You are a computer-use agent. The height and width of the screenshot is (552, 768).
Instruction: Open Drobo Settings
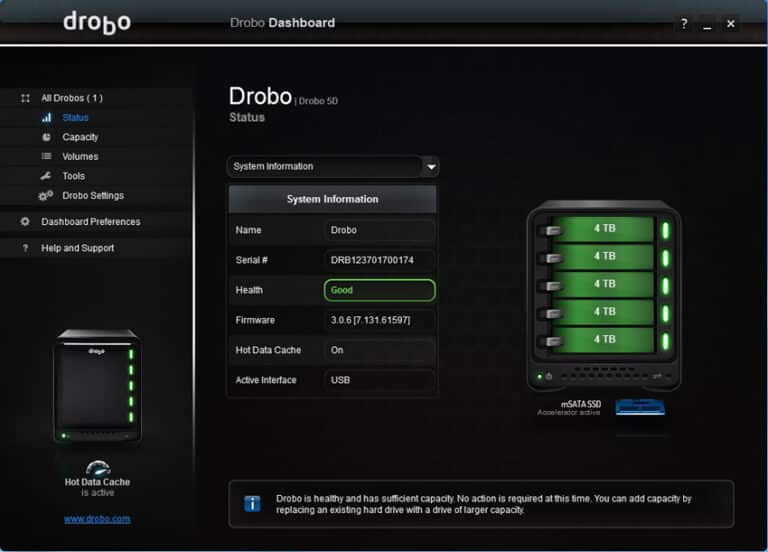coord(93,195)
